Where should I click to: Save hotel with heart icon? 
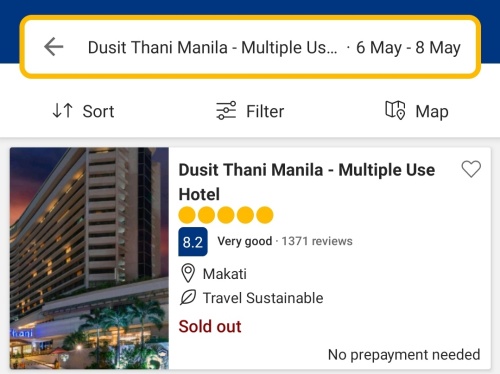click(471, 169)
